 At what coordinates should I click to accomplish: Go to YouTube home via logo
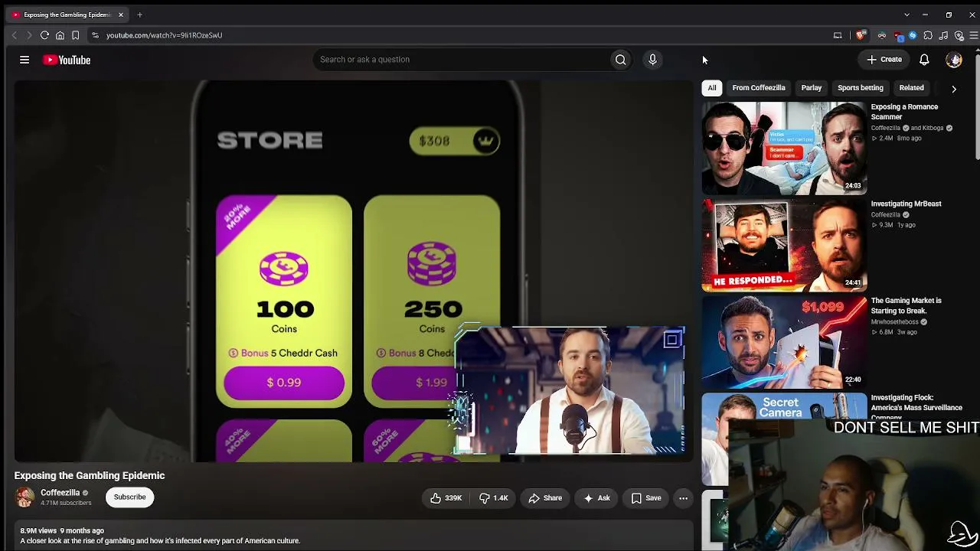pos(67,60)
